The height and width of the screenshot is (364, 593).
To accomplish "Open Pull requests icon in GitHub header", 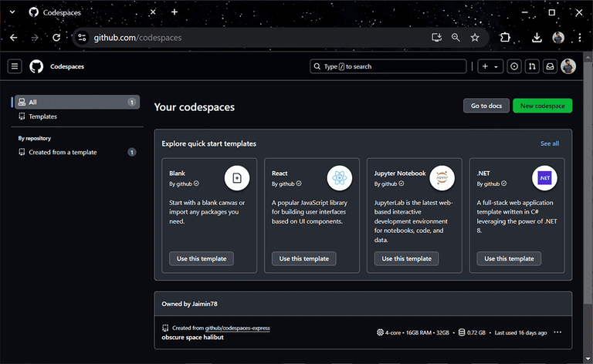I will [x=532, y=66].
